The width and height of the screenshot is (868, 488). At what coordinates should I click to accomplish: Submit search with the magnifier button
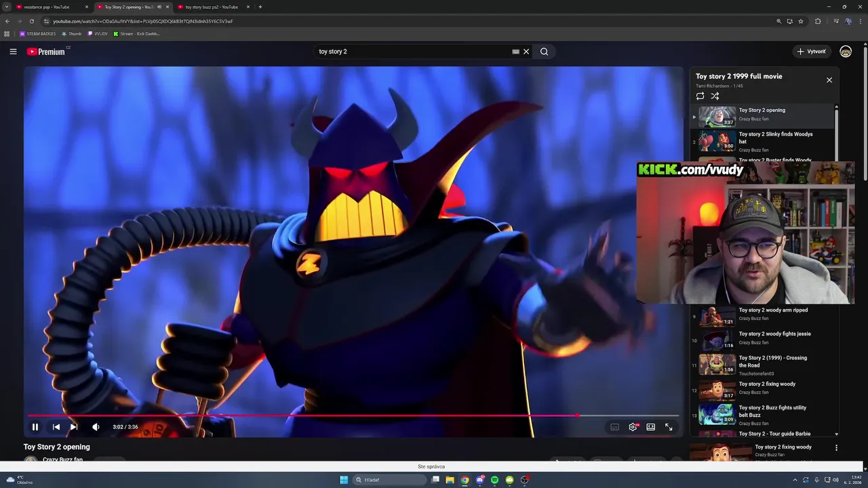pos(544,52)
